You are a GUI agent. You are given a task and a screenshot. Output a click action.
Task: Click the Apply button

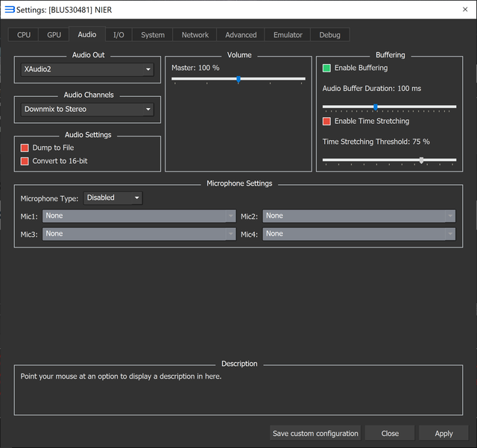443,433
